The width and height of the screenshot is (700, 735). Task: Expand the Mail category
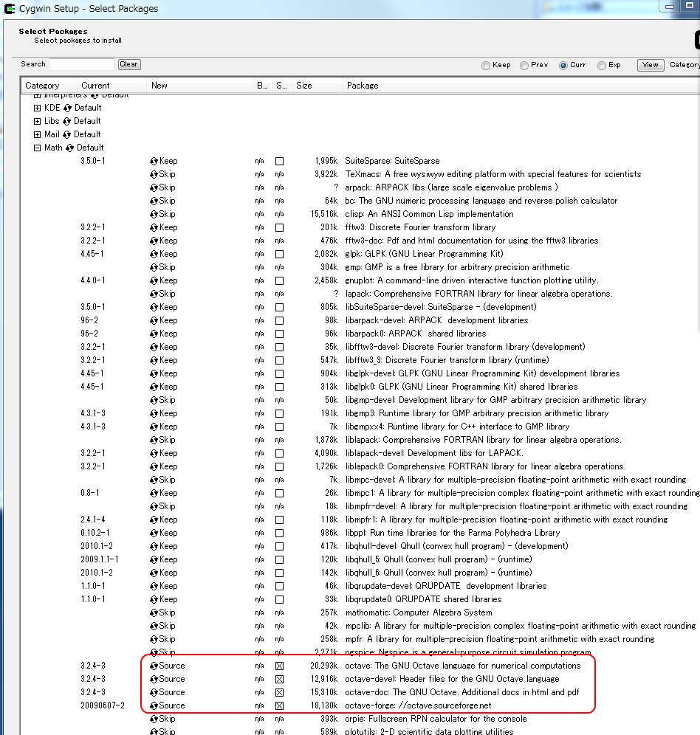tap(37, 134)
